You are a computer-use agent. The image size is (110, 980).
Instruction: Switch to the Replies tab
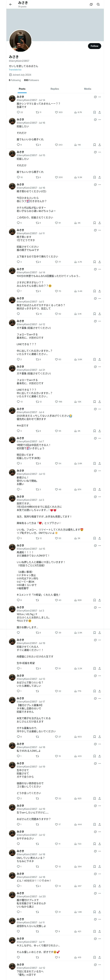pyautogui.click(x=55, y=89)
